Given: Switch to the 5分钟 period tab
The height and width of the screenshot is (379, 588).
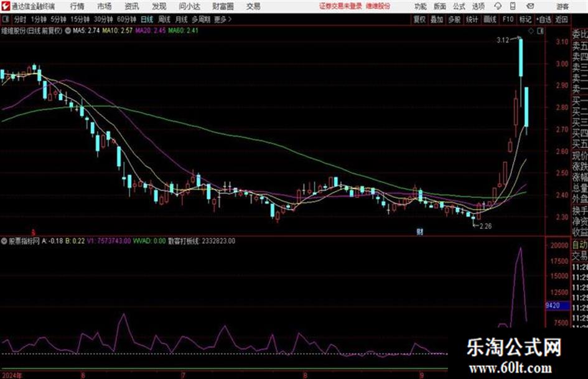Looking at the screenshot, I should point(58,19).
